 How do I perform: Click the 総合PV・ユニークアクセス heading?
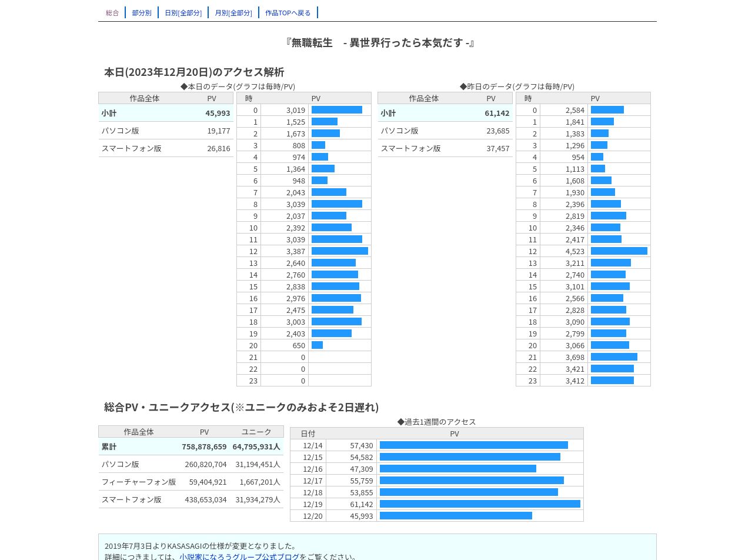pyautogui.click(x=242, y=407)
